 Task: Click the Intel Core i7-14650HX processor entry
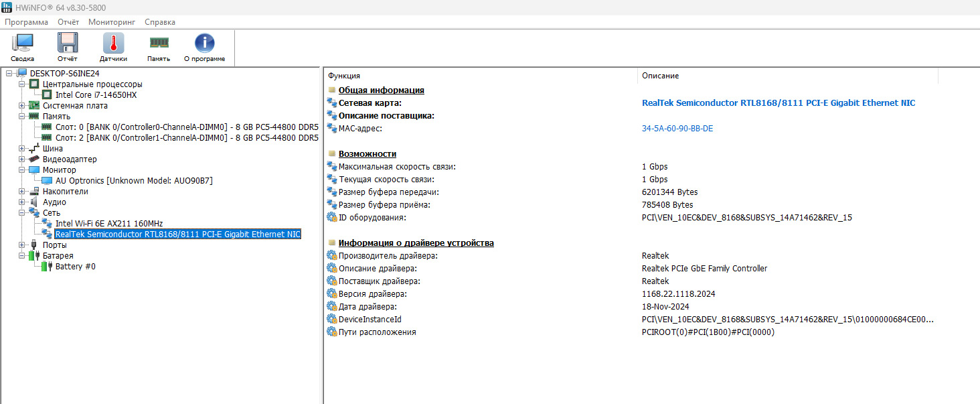click(96, 95)
